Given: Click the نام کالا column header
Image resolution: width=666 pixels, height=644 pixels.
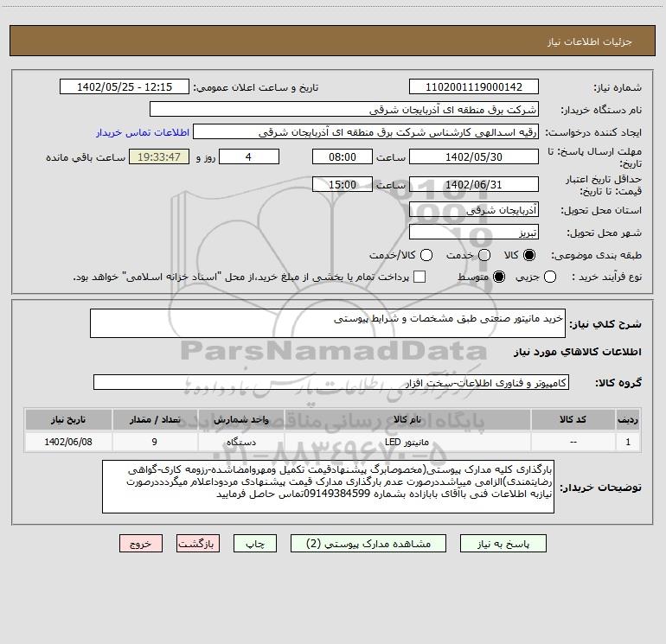Looking at the screenshot, I should pyautogui.click(x=407, y=419).
